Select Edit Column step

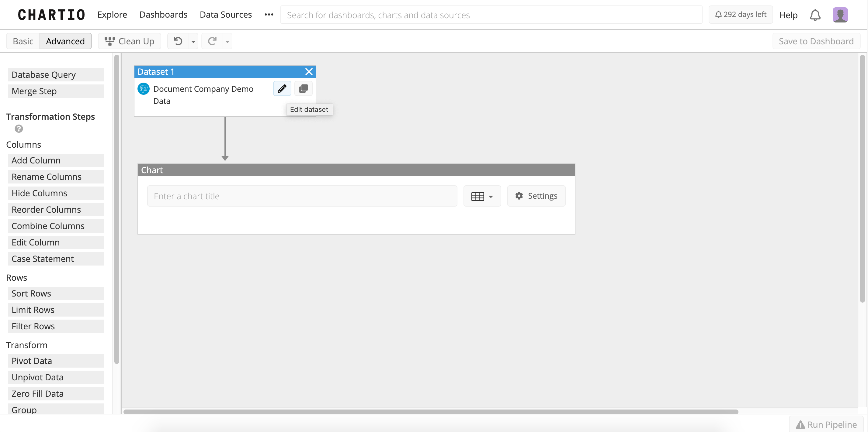coord(56,242)
